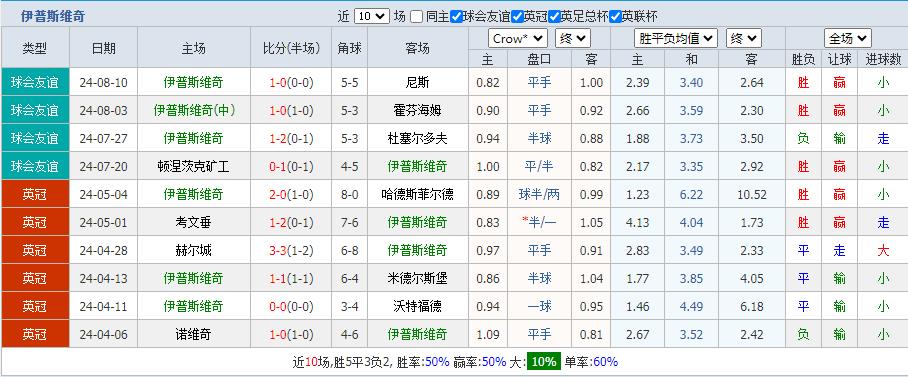
Task: Open home team 考文垂
Action: pos(193,222)
